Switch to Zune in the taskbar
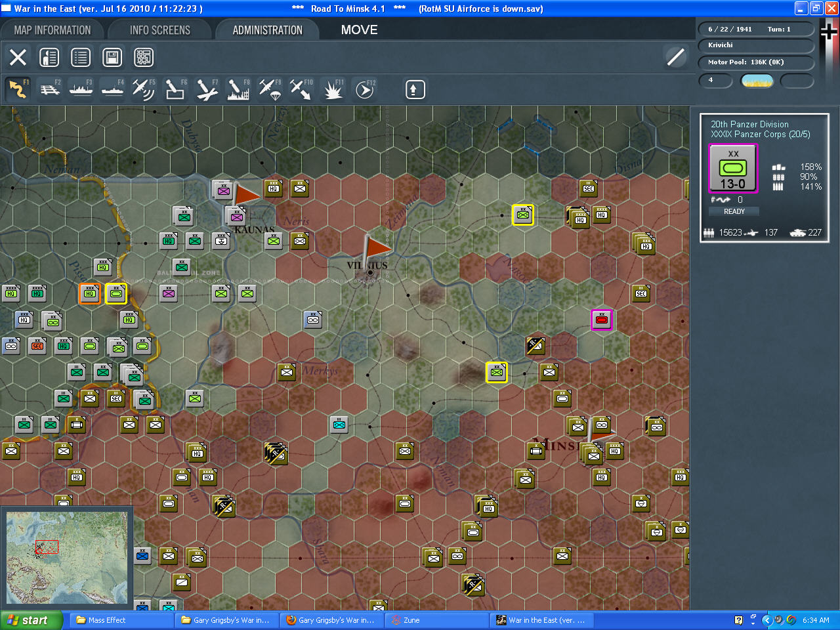The image size is (840, 630). click(436, 620)
